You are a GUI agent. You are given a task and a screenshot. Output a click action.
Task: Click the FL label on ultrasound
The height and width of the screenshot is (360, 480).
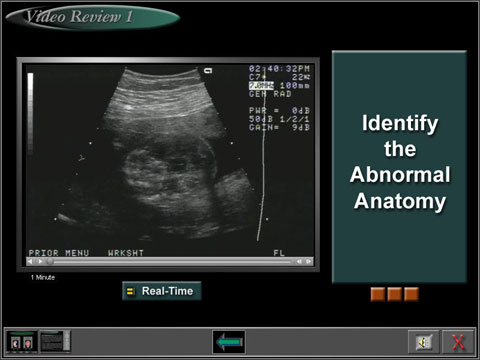click(279, 253)
